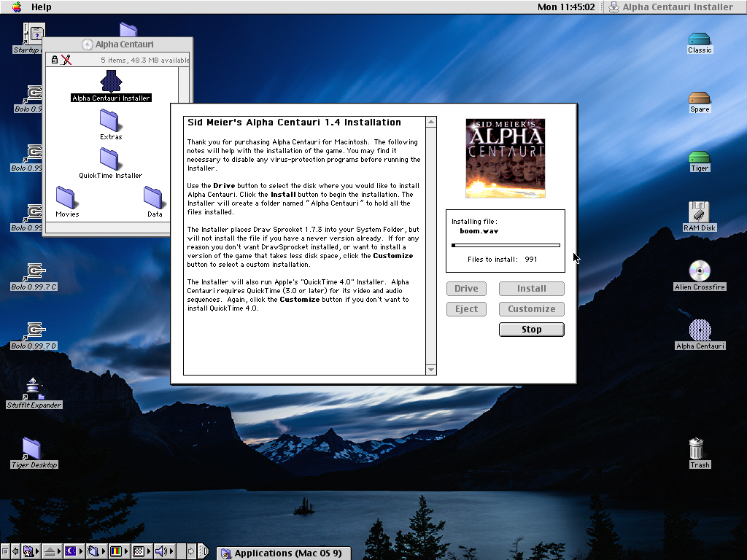The width and height of the screenshot is (747, 560).
Task: Select the StuffIt Expander alias
Action: coord(34,389)
